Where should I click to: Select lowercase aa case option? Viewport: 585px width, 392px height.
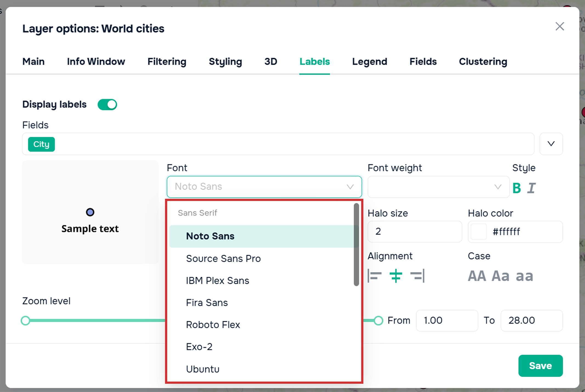pos(524,276)
